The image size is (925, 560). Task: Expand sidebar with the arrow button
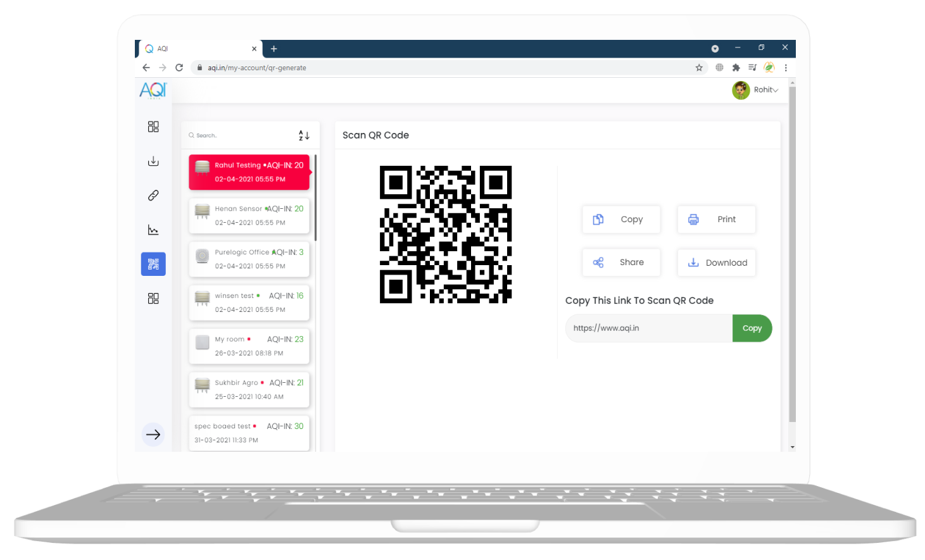tap(153, 435)
